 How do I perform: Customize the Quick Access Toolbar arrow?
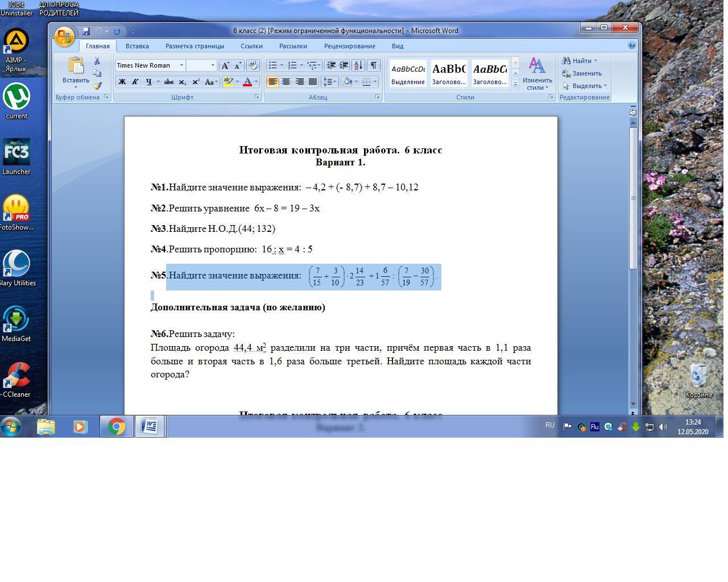133,31
